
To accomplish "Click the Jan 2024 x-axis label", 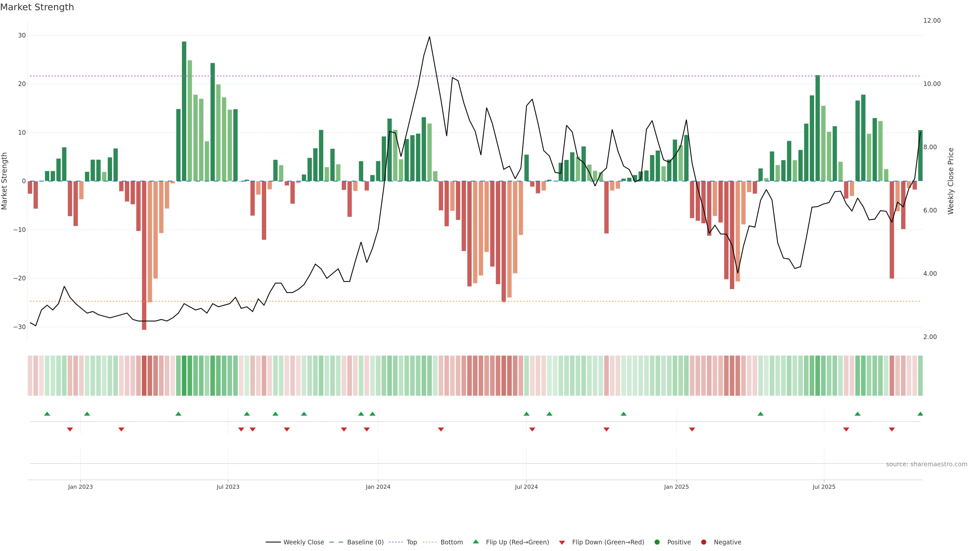I will point(378,487).
